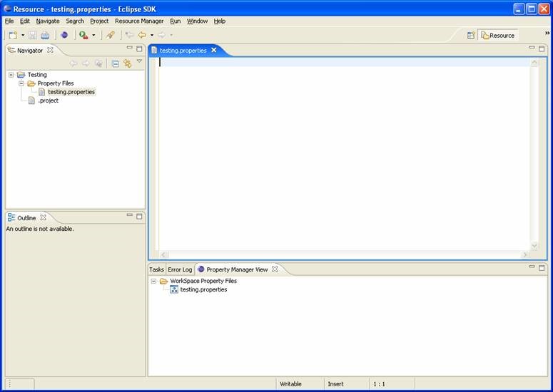Minimize the Outline view

pos(129,215)
